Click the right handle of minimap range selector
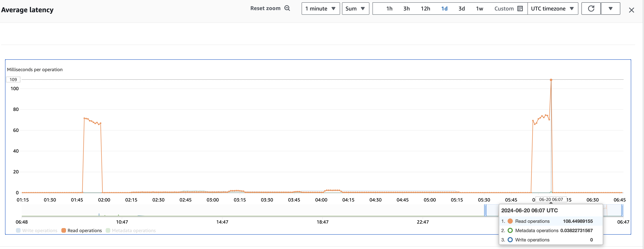Image resolution: width=644 pixels, height=249 pixels. [622, 210]
